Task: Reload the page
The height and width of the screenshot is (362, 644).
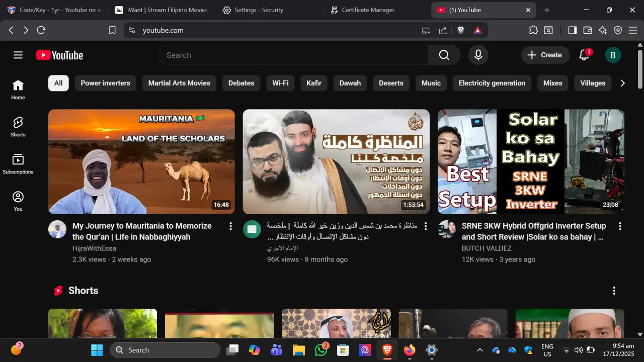Action: click(41, 30)
